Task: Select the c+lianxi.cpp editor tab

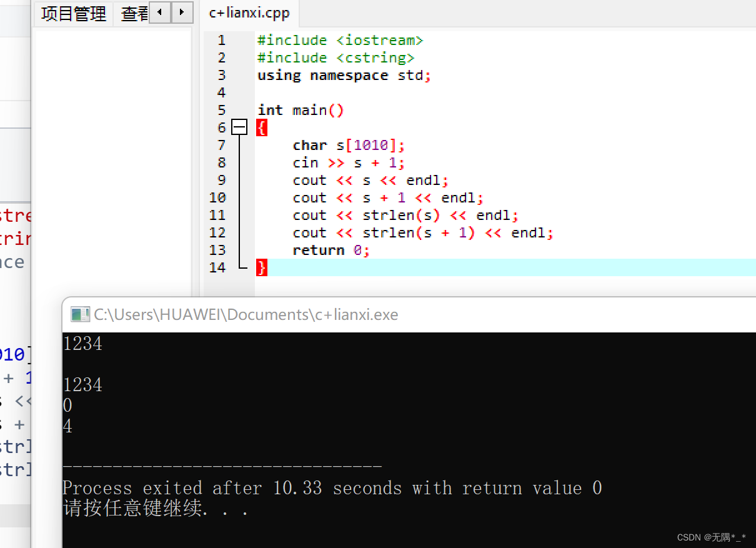Action: 249,12
